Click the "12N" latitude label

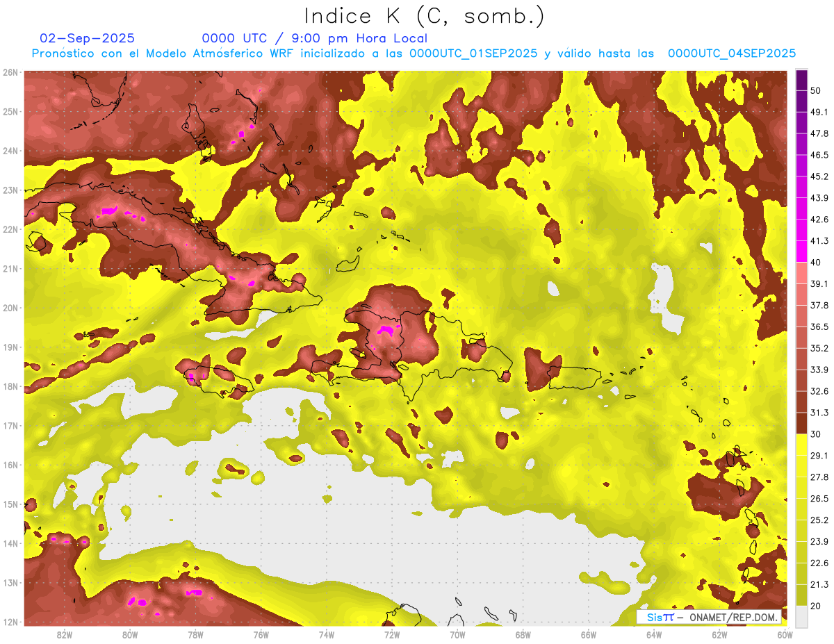pos(10,622)
